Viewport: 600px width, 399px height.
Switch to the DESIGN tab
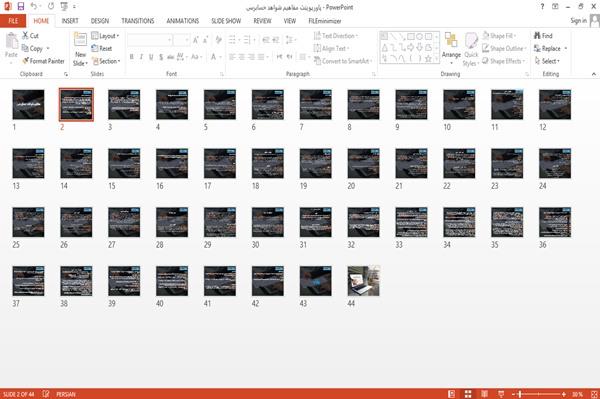point(99,21)
